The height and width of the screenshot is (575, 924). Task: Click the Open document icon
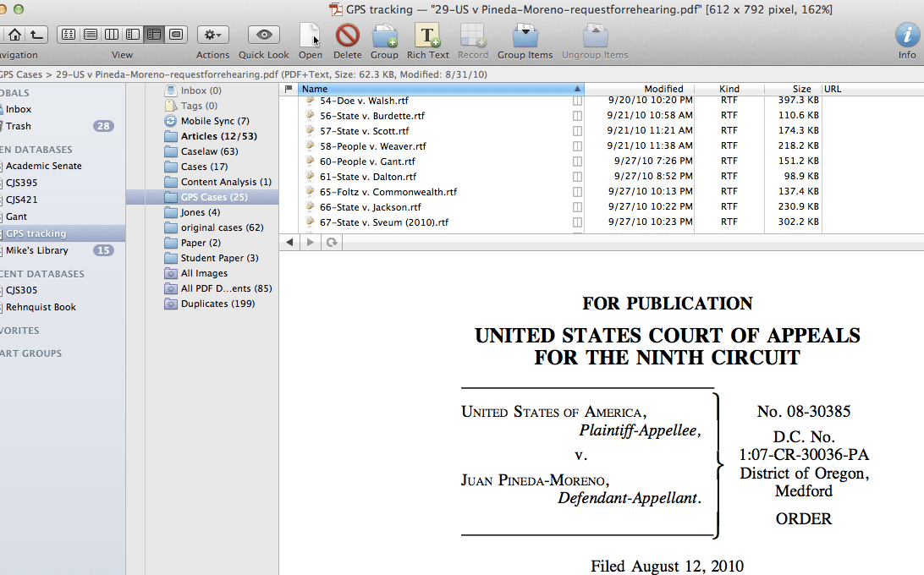click(311, 36)
